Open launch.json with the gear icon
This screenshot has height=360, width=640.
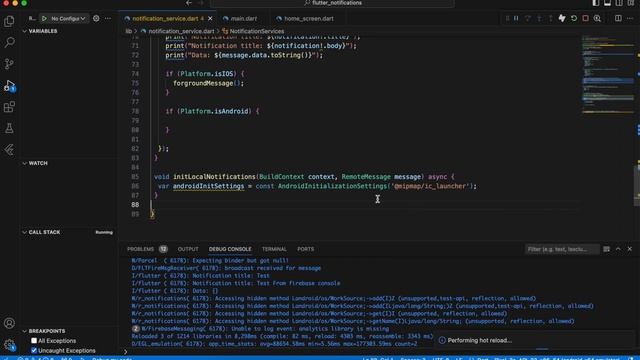point(96,18)
